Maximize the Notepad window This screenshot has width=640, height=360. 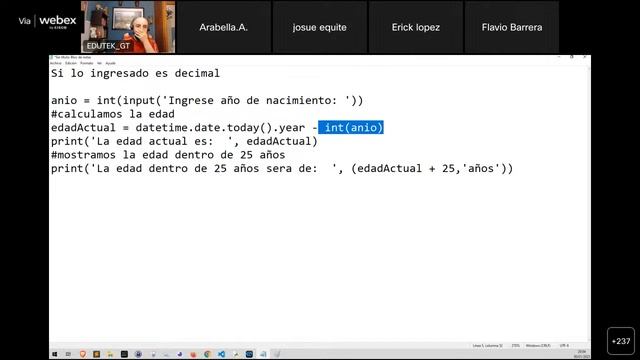tap(572, 57)
